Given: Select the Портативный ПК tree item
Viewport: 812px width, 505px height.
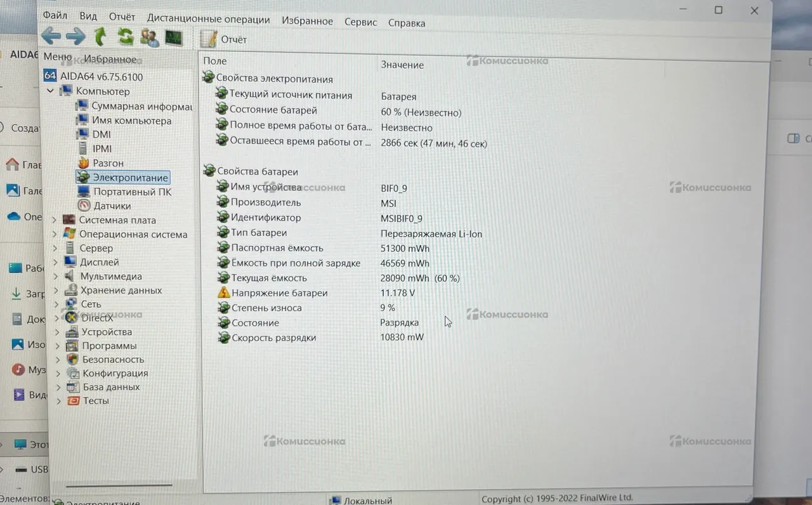Looking at the screenshot, I should 124,192.
